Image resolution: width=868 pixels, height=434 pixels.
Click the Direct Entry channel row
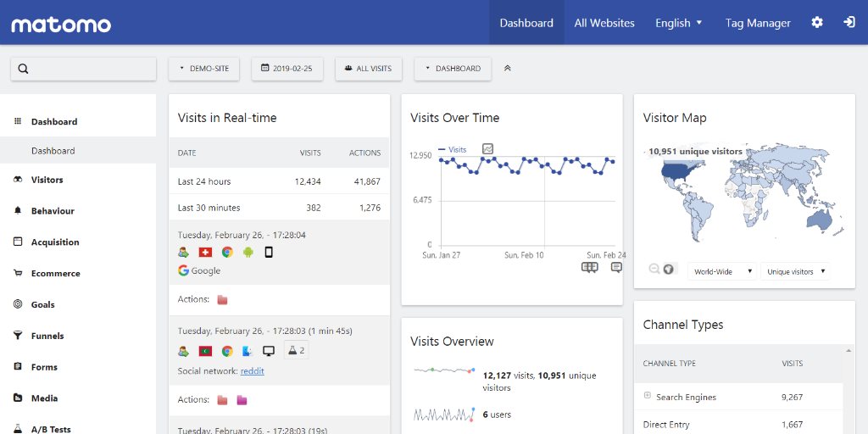[x=739, y=424]
